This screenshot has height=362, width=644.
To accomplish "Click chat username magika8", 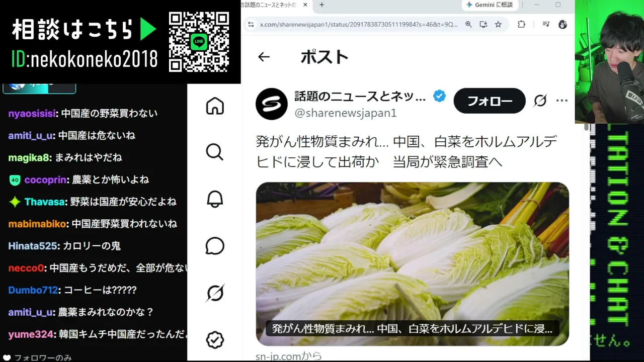I will click(29, 158).
